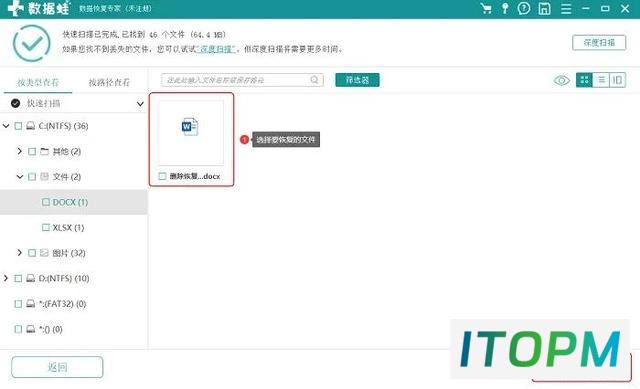The height and width of the screenshot is (389, 640).
Task: Check the 其他 (2) checkbox
Action: point(32,151)
